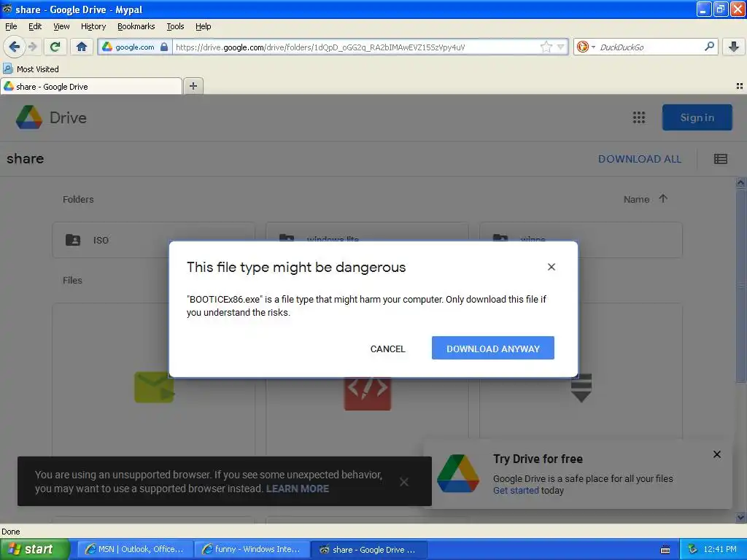This screenshot has height=560, width=747.
Task: Open the File menu
Action: click(x=11, y=26)
